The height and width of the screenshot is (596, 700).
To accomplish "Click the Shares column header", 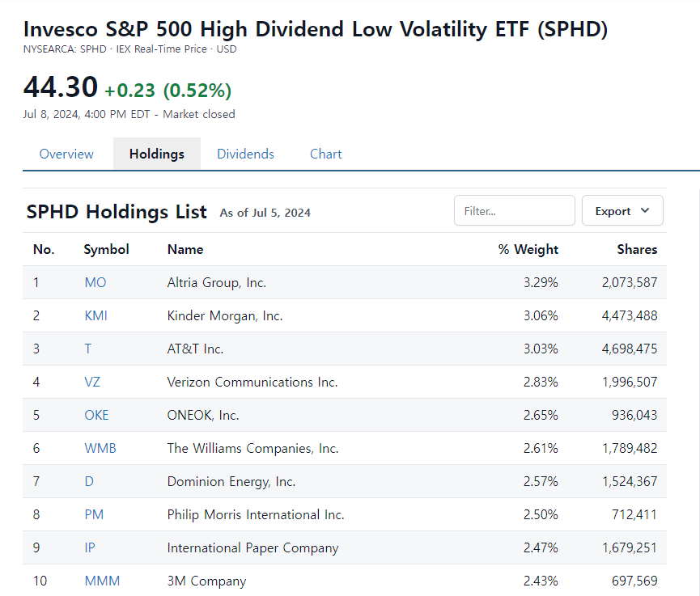I will (x=637, y=249).
